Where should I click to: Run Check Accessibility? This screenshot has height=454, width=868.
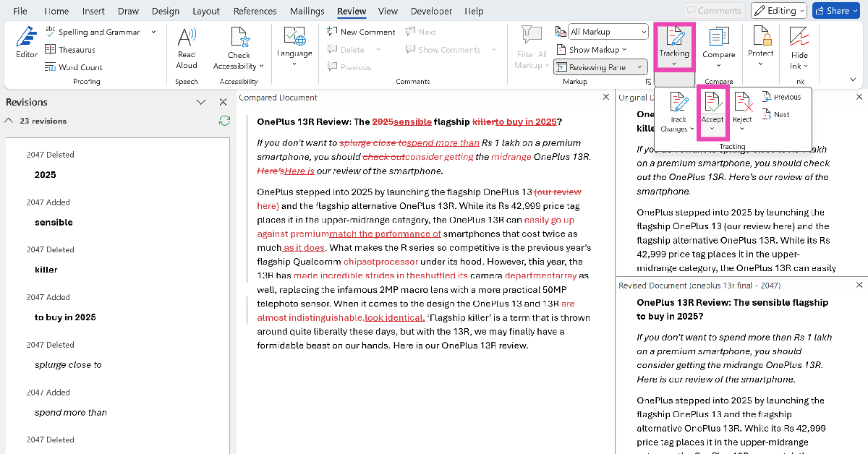pyautogui.click(x=239, y=48)
